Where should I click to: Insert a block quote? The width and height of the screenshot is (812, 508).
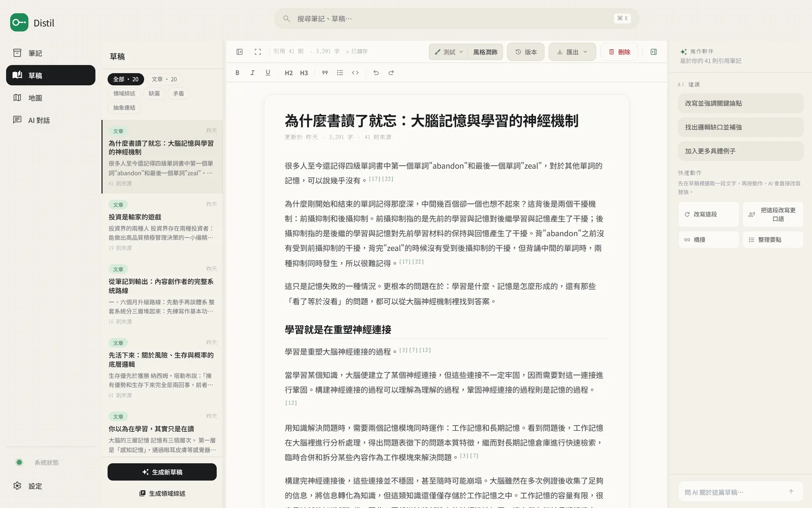pyautogui.click(x=325, y=73)
